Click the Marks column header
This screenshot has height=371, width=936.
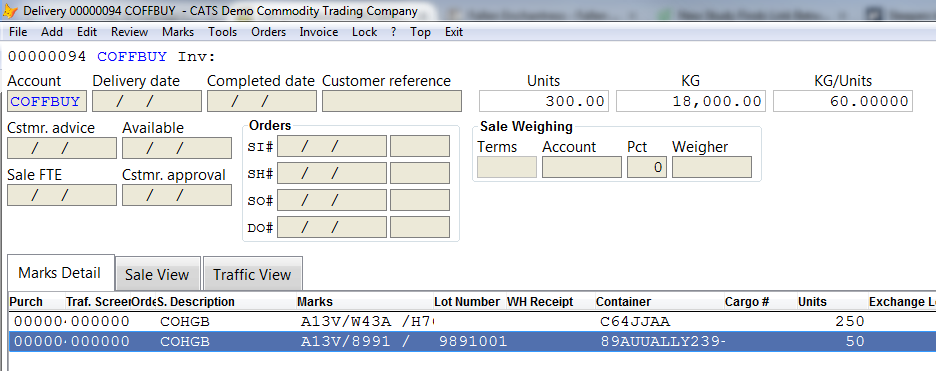tap(364, 302)
